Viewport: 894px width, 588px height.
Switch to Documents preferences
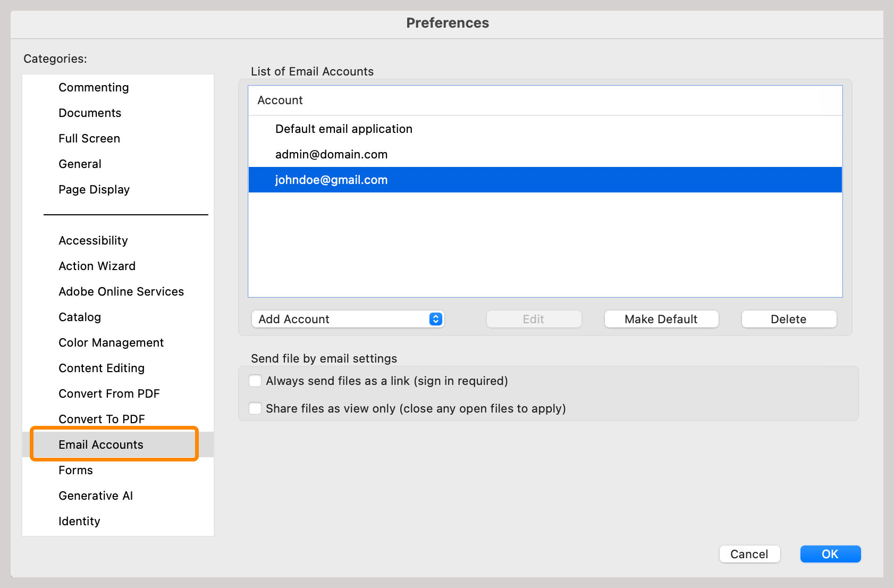[90, 113]
